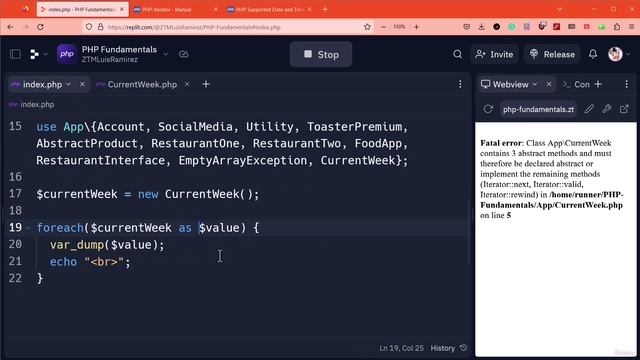Open the right pane options menu
This screenshot has width=640, height=360.
627,84
